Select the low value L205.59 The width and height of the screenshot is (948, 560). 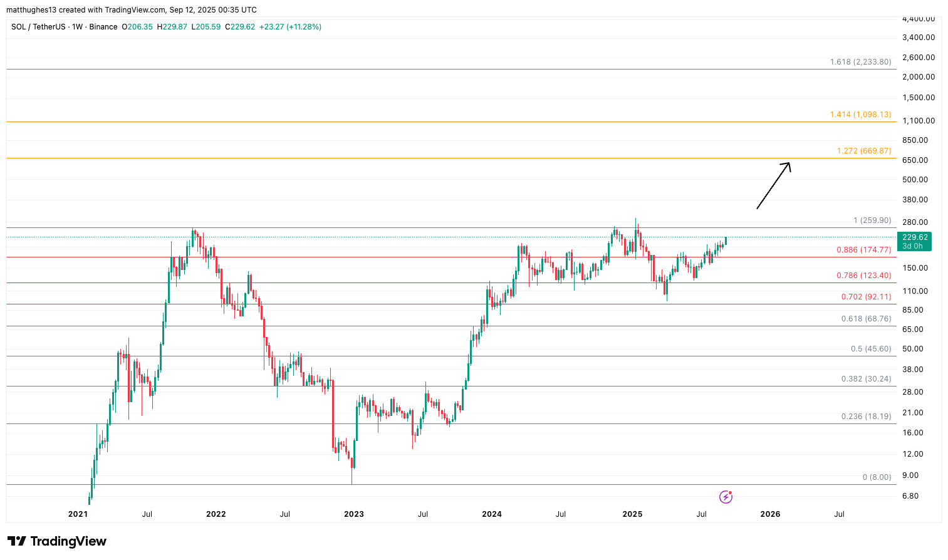(x=206, y=27)
